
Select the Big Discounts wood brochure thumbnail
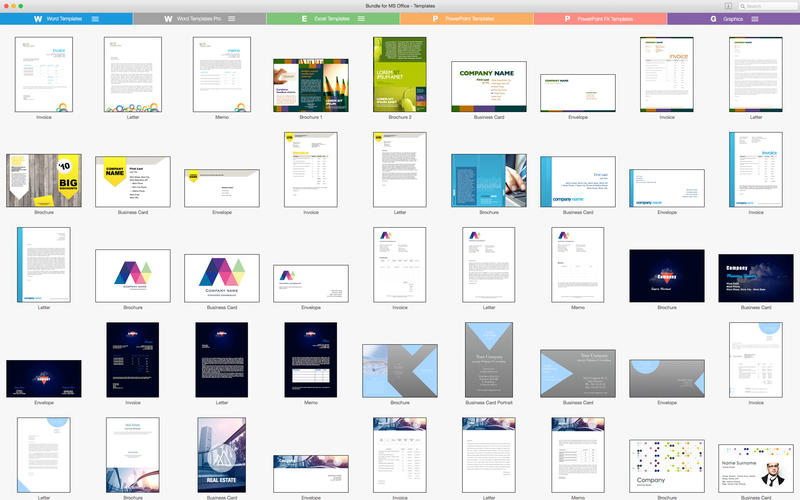point(43,180)
